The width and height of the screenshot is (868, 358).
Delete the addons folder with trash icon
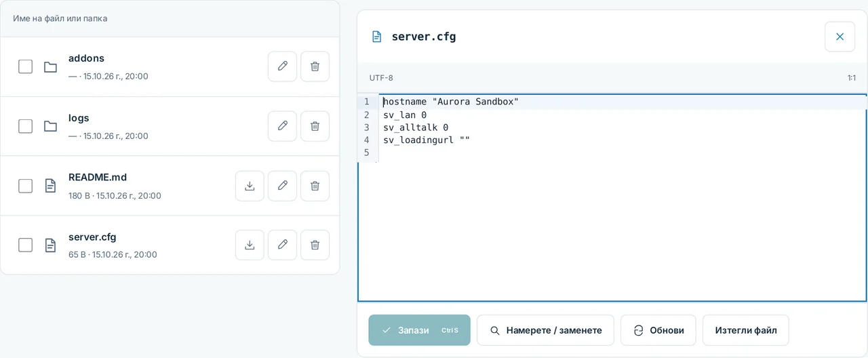coord(315,66)
